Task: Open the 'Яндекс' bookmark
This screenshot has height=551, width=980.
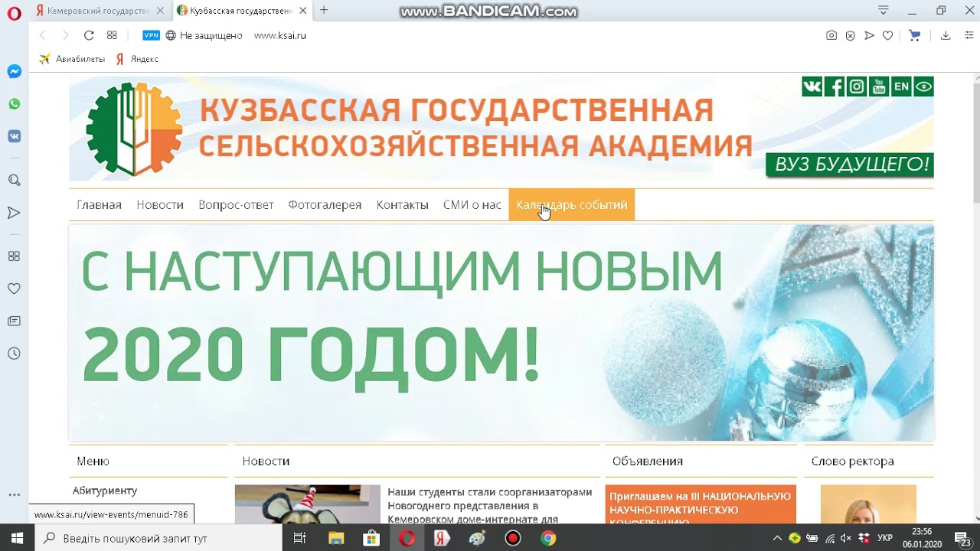Action: (137, 59)
